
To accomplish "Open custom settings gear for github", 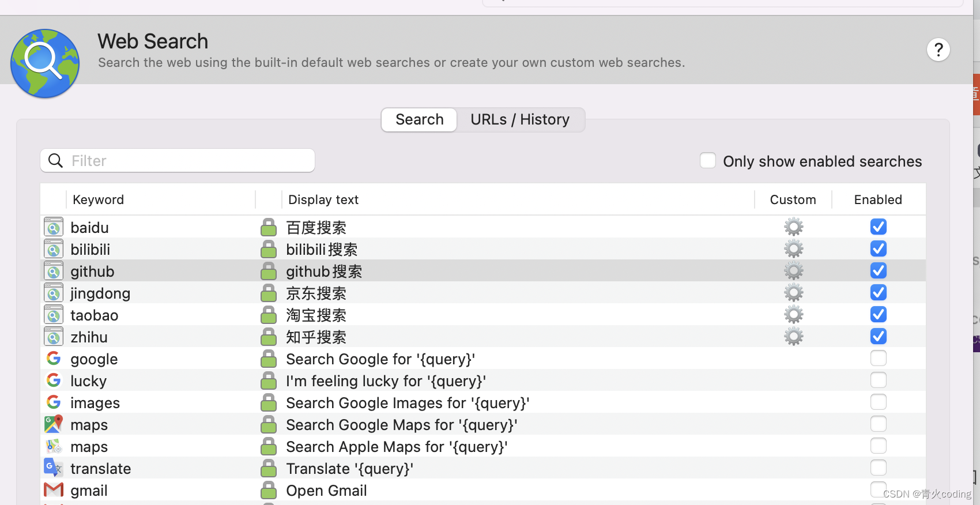I will [794, 271].
